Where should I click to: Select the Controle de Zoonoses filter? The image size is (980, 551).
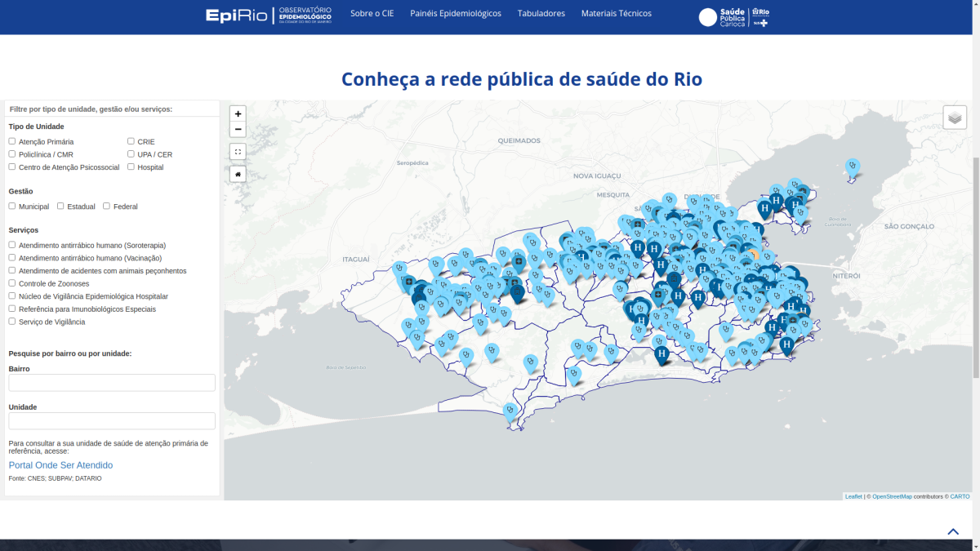tap(12, 283)
